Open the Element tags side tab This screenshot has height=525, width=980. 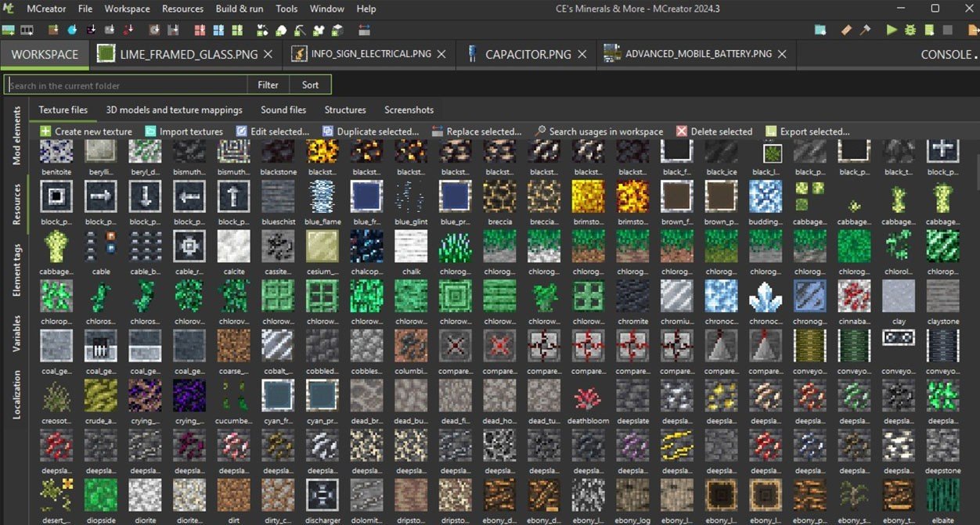[x=16, y=270]
